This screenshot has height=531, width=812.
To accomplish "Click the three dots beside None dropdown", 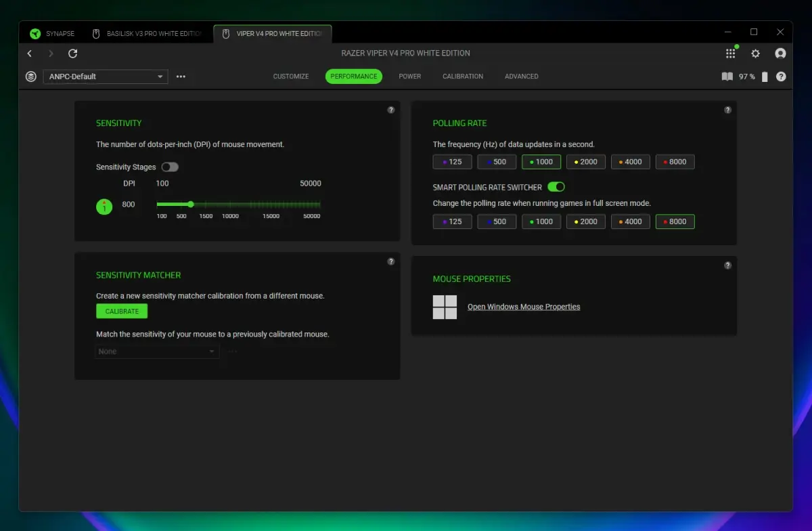I will click(233, 352).
